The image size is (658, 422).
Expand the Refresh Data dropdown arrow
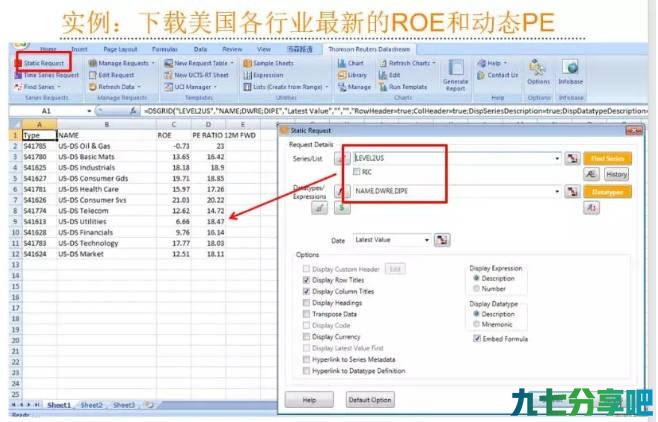point(139,87)
